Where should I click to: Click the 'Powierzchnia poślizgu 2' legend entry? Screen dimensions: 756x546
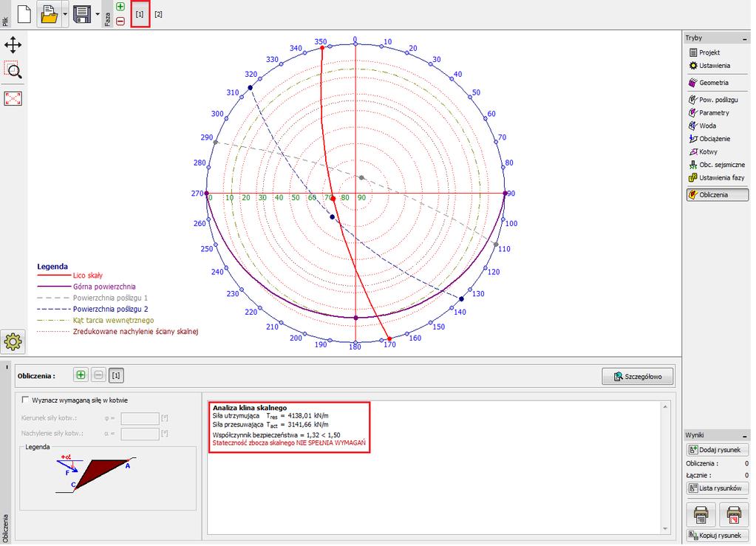tap(92, 310)
